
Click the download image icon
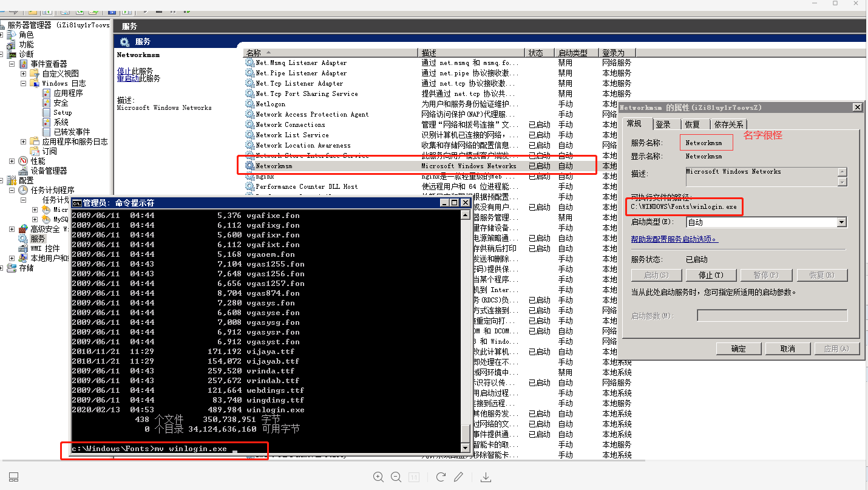point(486,477)
